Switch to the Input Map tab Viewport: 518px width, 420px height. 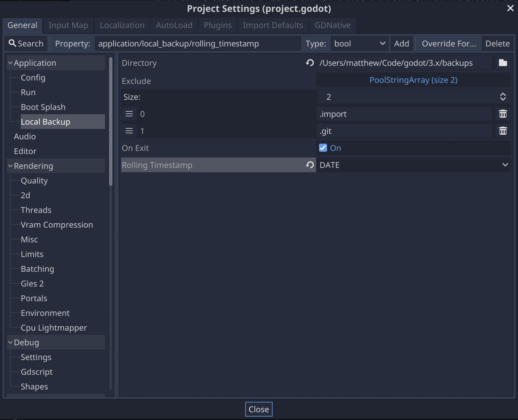68,25
